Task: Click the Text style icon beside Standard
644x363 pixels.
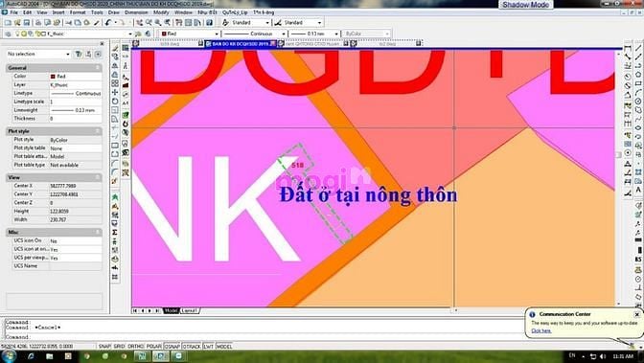Action: (x=225, y=23)
